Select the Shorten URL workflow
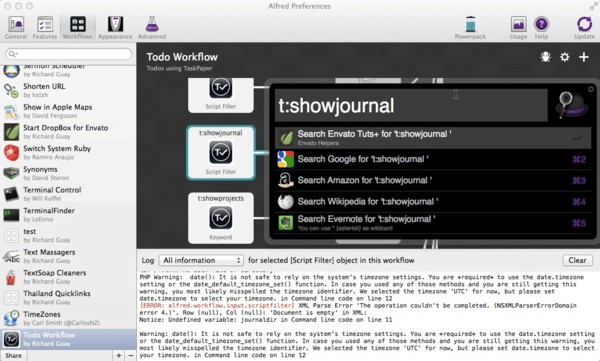 pos(68,90)
